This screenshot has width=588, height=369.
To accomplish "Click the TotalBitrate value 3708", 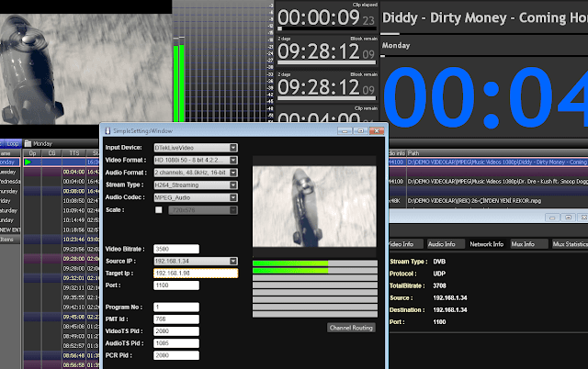I will click(439, 285).
